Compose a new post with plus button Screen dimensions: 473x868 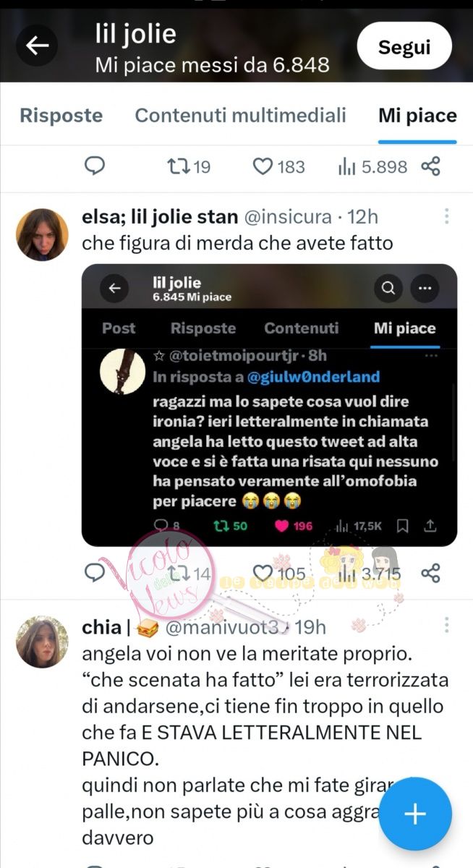click(x=415, y=814)
